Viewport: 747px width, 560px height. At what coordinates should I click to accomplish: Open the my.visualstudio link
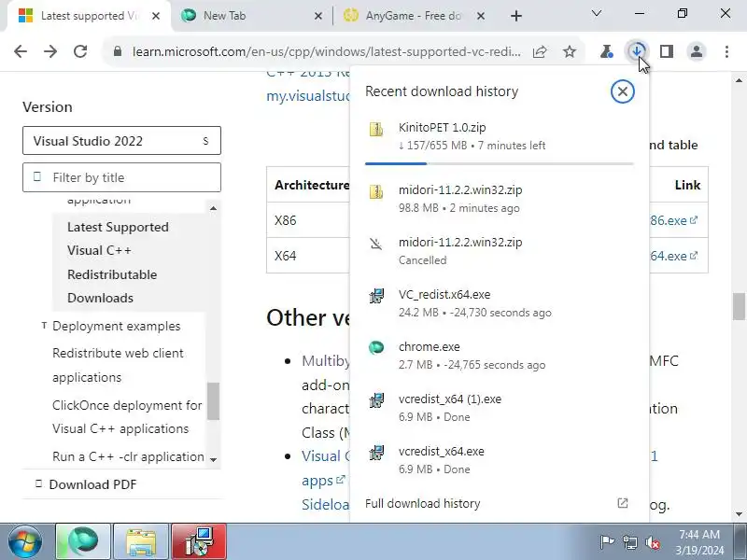point(308,96)
